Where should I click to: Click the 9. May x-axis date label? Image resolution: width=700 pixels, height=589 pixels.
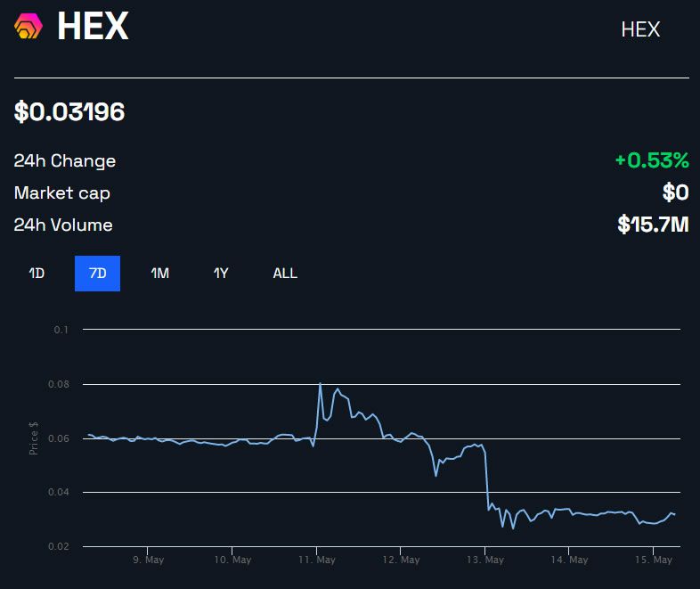[x=148, y=560]
